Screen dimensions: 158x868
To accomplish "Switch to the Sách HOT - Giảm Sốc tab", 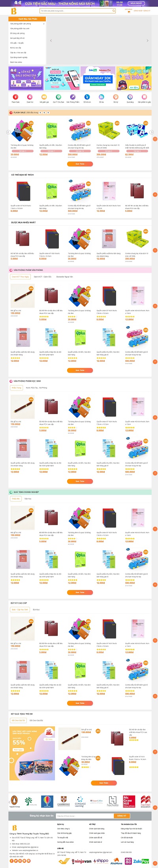I will pyautogui.click(x=42, y=277).
